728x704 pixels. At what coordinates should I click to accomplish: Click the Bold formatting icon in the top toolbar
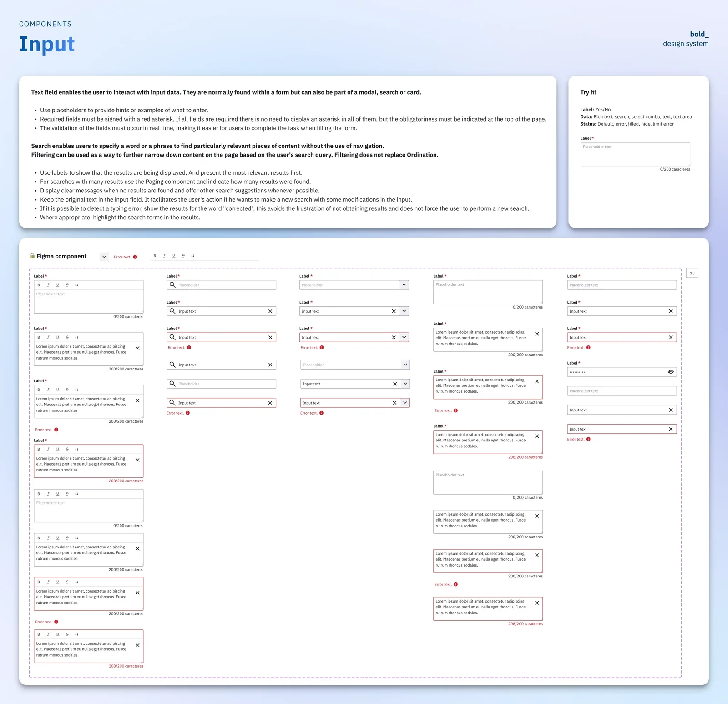155,256
